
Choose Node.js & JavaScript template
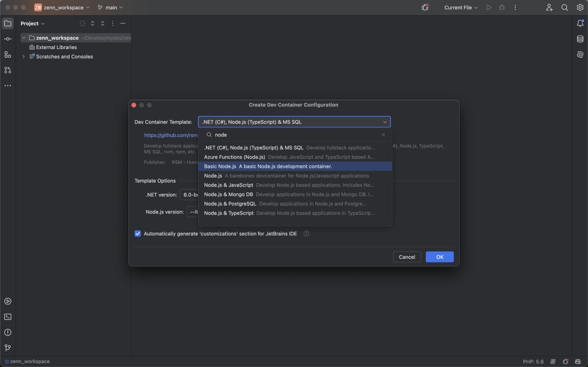(x=295, y=185)
